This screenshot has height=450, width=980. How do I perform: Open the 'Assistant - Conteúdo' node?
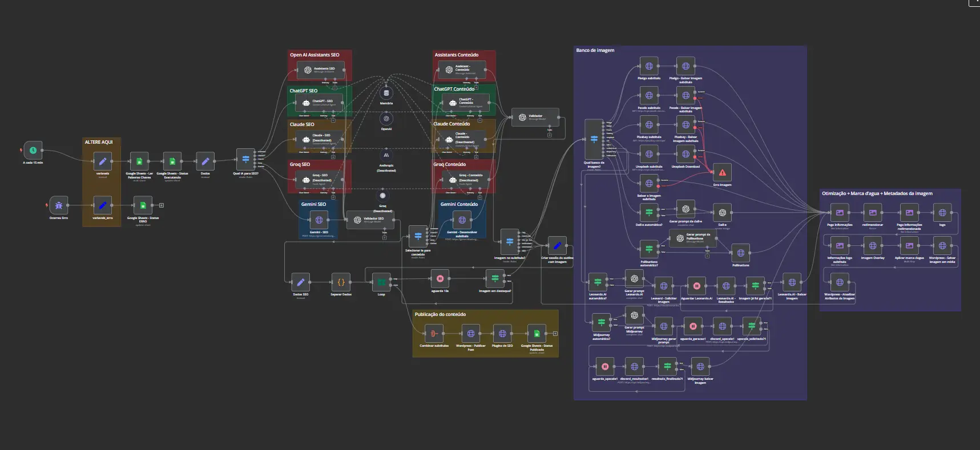coord(462,70)
